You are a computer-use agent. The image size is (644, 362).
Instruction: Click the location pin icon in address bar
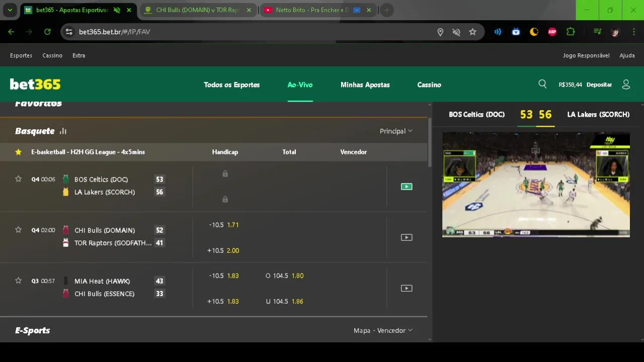tap(440, 32)
